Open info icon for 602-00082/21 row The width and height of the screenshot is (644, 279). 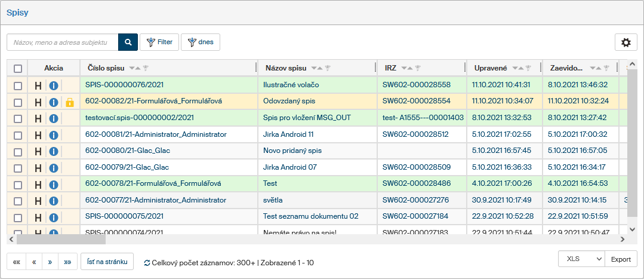coord(53,102)
